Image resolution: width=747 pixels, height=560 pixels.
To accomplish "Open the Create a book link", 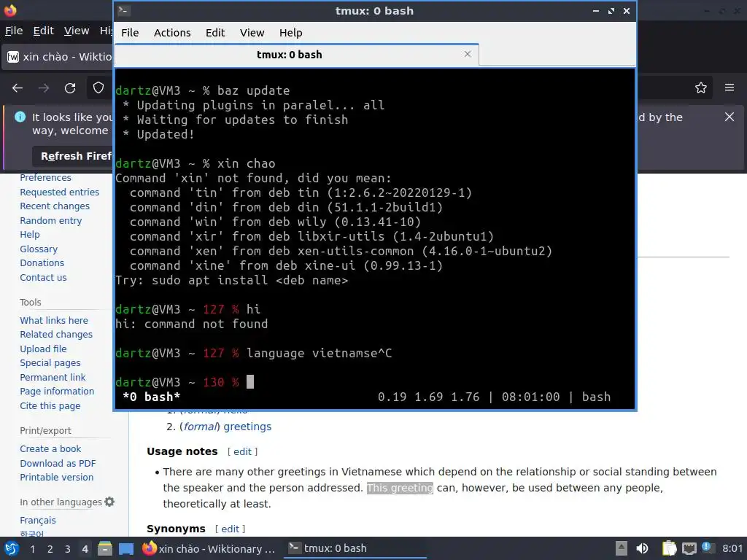I will [50, 448].
